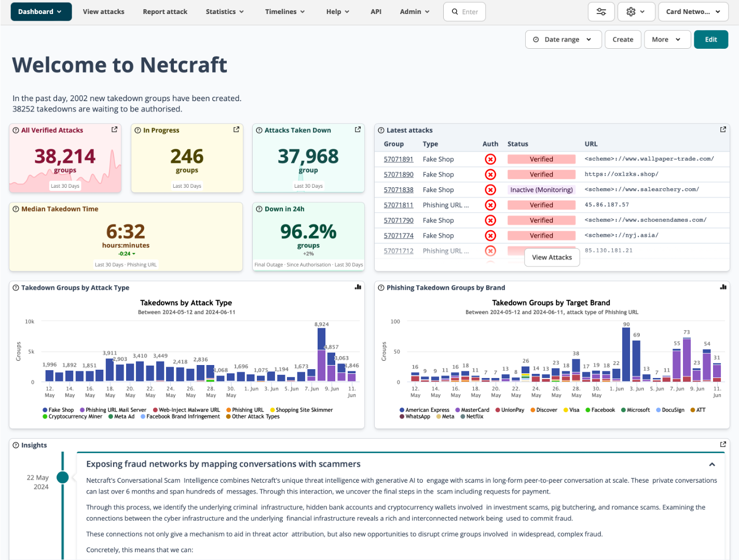Image resolution: width=739 pixels, height=560 pixels.
Task: Open Latest attacks in a new view via external link icon
Action: [723, 129]
